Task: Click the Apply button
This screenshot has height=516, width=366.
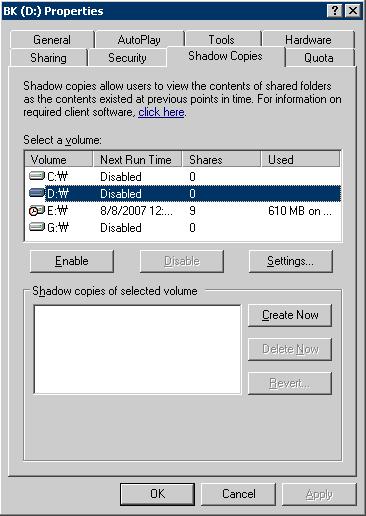Action: [319, 494]
